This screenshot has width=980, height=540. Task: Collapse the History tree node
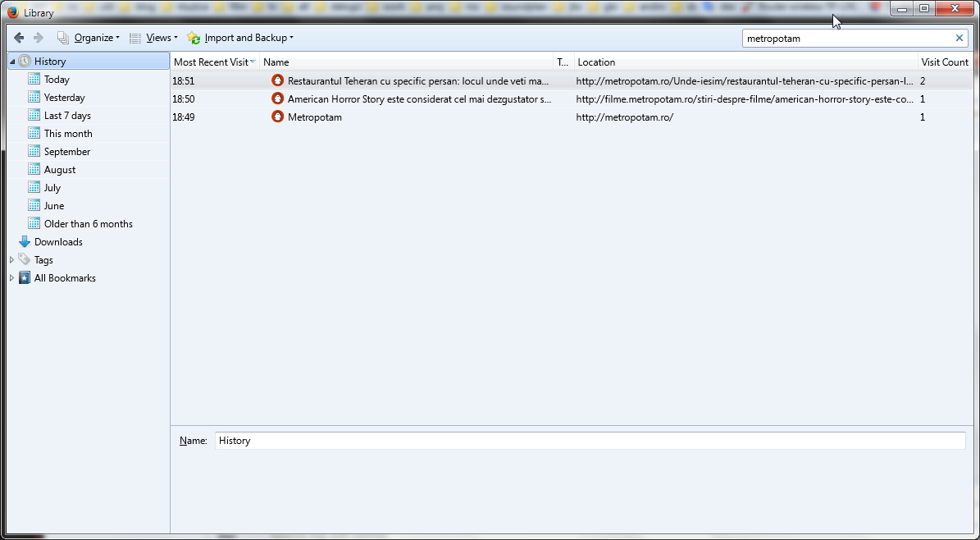(x=11, y=62)
